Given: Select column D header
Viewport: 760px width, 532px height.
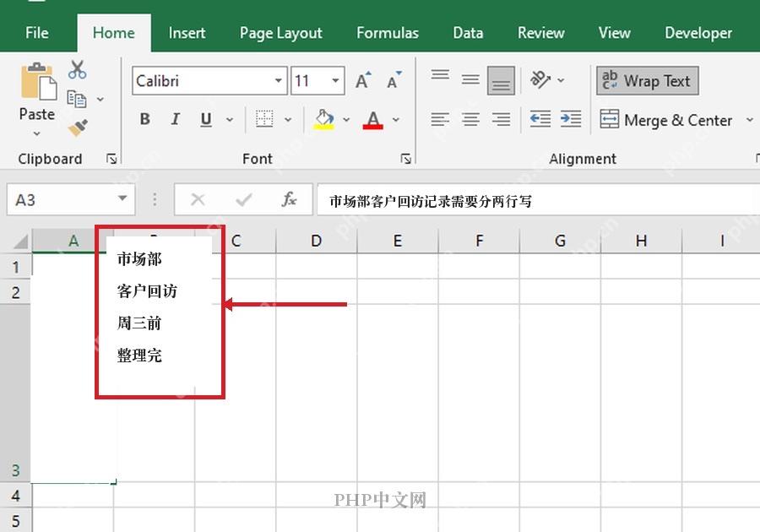Looking at the screenshot, I should point(317,241).
